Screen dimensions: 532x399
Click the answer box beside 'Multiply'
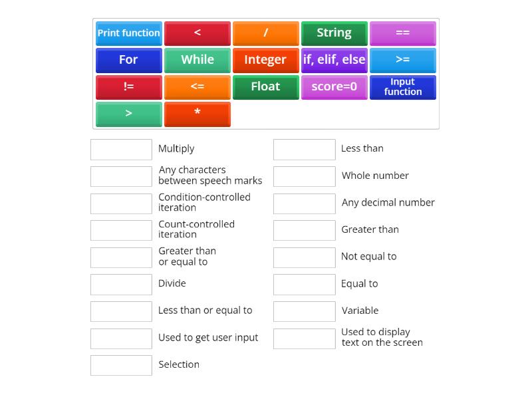[x=121, y=149]
